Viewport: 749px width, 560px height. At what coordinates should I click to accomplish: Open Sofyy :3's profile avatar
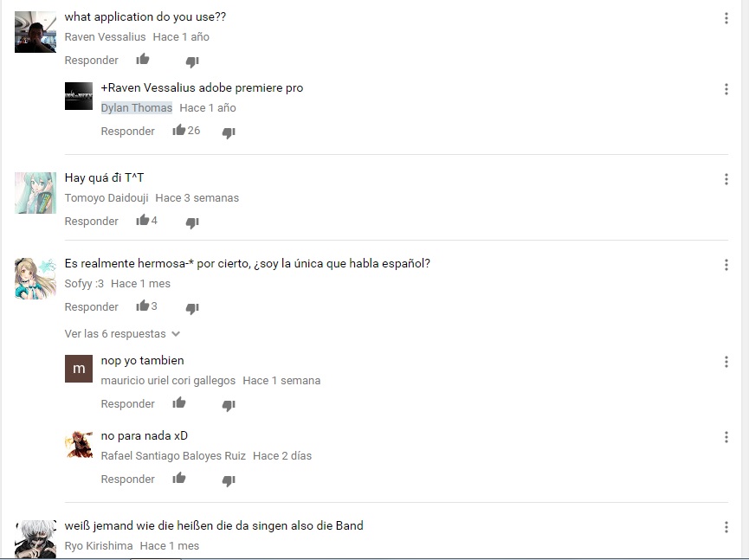(x=36, y=279)
